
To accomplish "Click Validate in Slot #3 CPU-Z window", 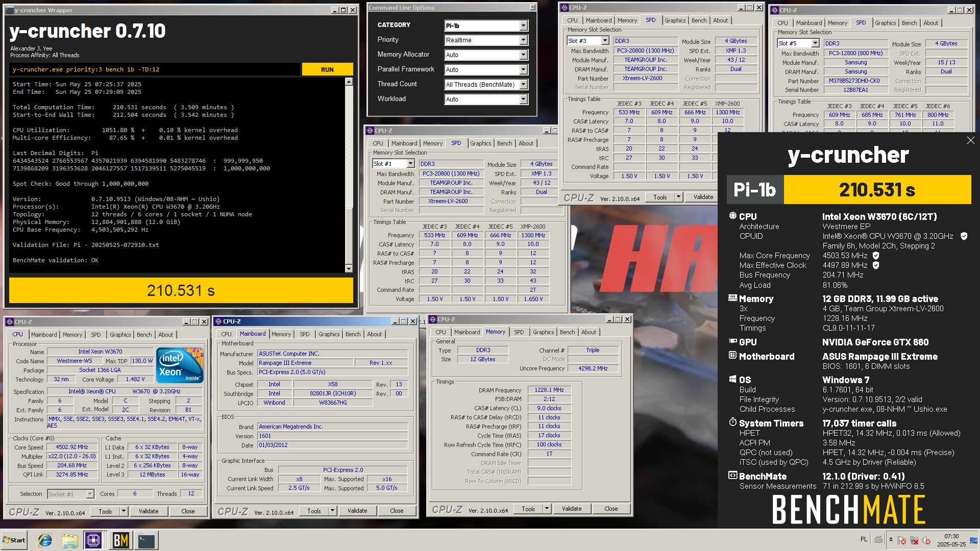I will (x=703, y=197).
